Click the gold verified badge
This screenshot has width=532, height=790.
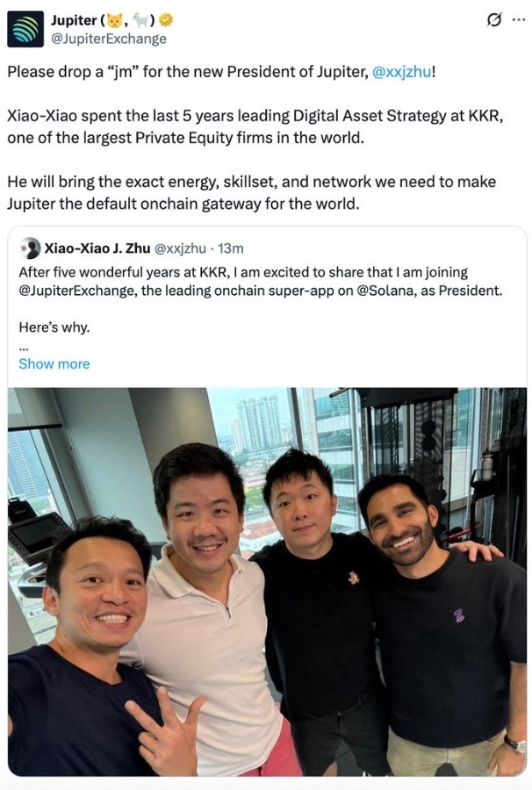pyautogui.click(x=166, y=19)
